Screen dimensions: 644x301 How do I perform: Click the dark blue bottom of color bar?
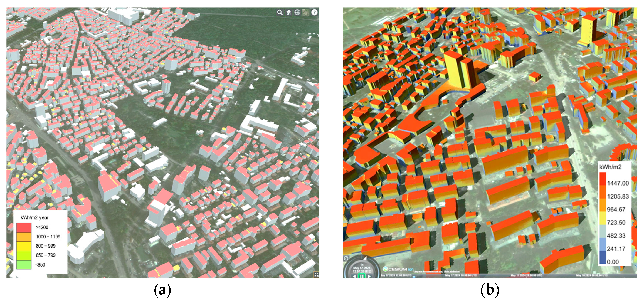(x=603, y=258)
